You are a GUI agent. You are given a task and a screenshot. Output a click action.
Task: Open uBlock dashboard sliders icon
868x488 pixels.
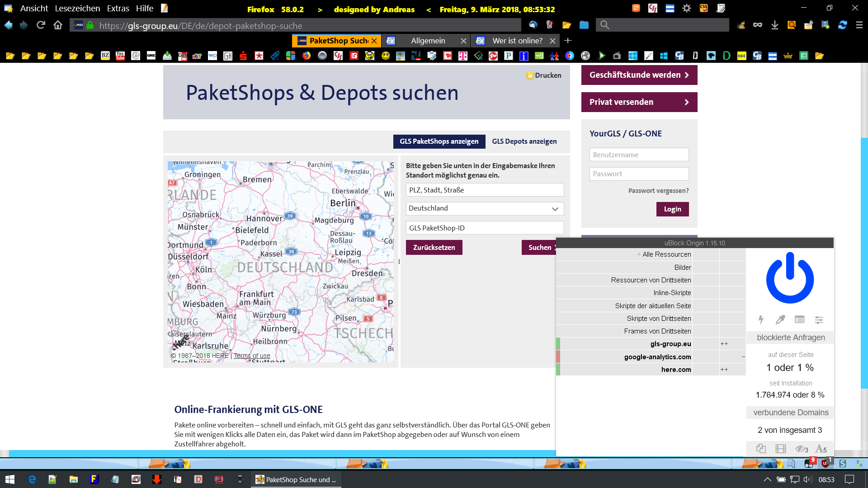tap(819, 319)
